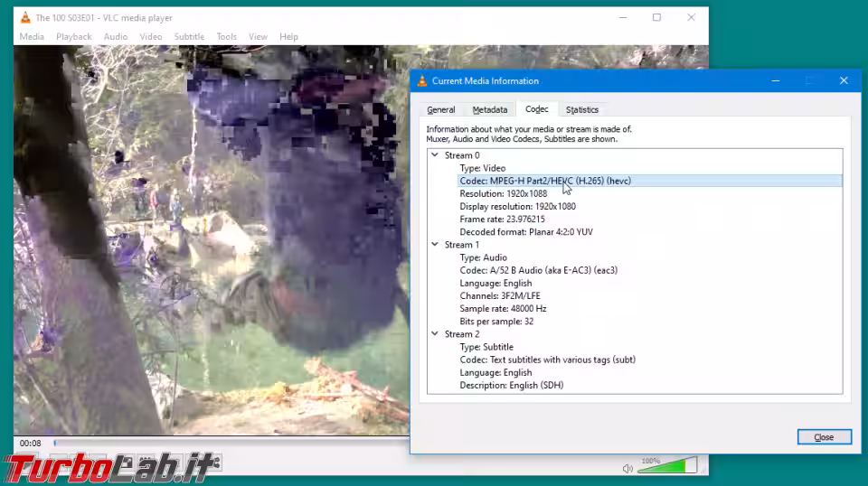Click the 00:08 elapsed time label
The height and width of the screenshot is (486, 868).
coord(31,444)
